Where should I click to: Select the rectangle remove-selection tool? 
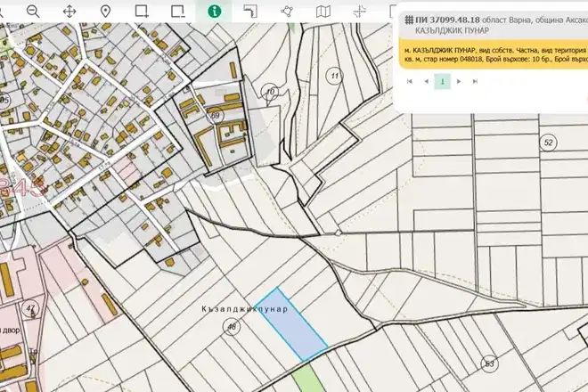(x=178, y=12)
